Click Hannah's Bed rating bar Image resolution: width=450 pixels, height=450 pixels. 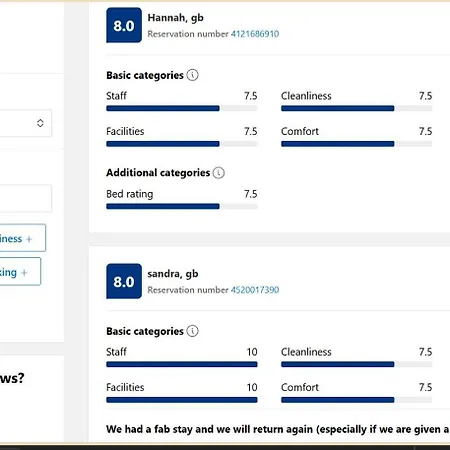[x=182, y=206]
